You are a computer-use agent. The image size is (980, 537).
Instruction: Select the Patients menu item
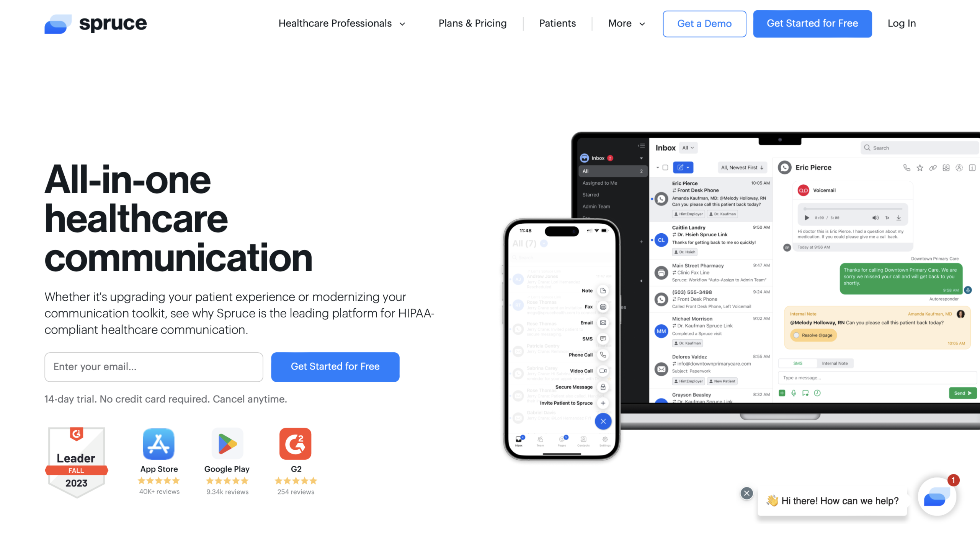tap(557, 23)
